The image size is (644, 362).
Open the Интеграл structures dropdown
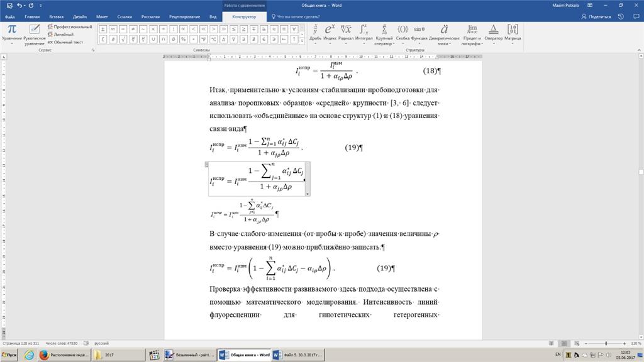364,34
